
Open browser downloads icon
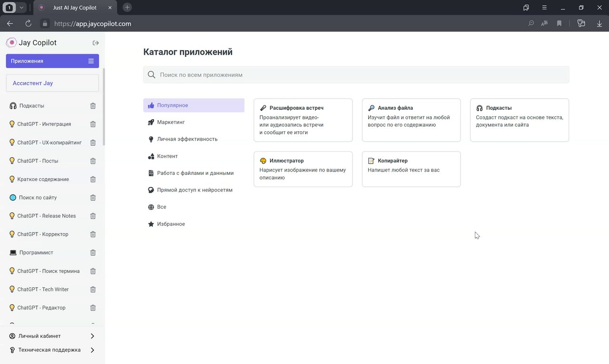click(x=599, y=23)
